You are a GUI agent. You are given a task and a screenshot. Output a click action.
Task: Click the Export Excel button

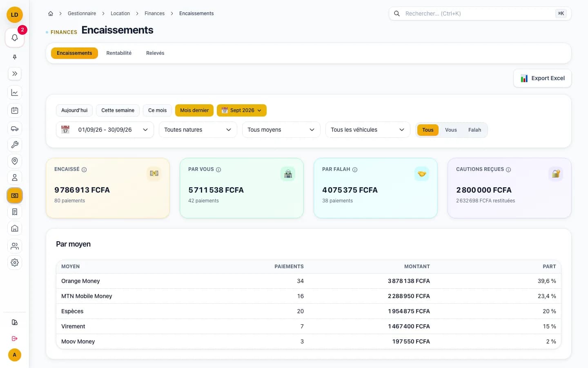click(x=542, y=78)
